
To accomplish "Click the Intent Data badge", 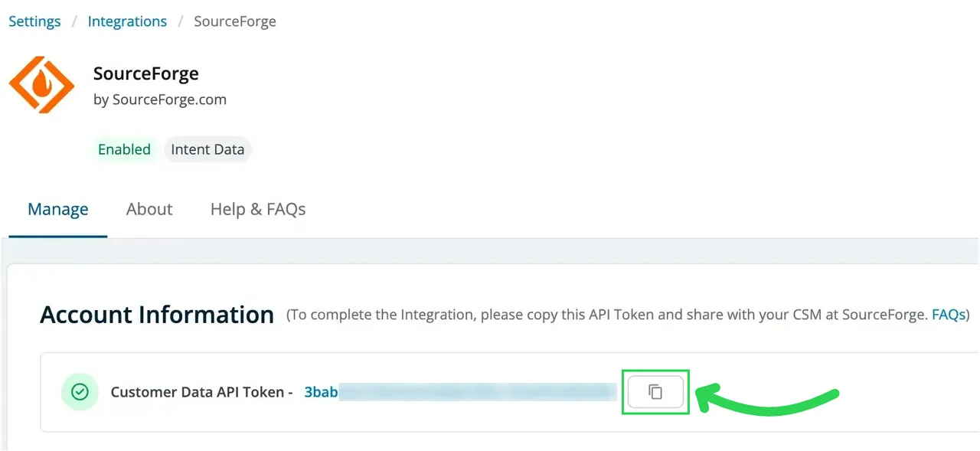I will [207, 149].
